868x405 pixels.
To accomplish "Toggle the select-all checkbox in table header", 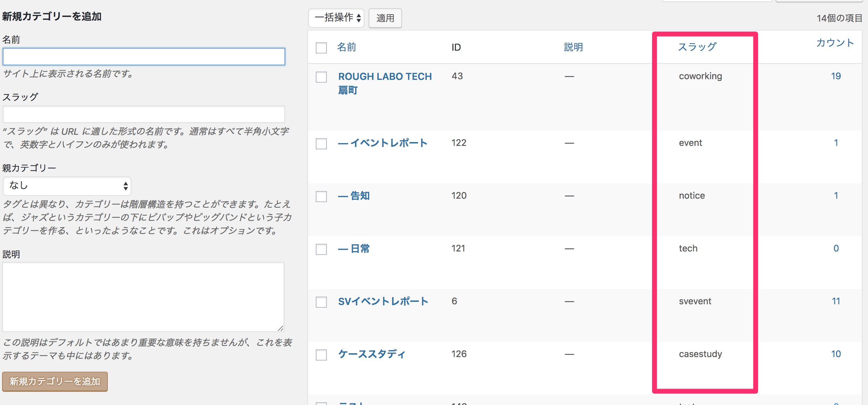I will coord(321,48).
